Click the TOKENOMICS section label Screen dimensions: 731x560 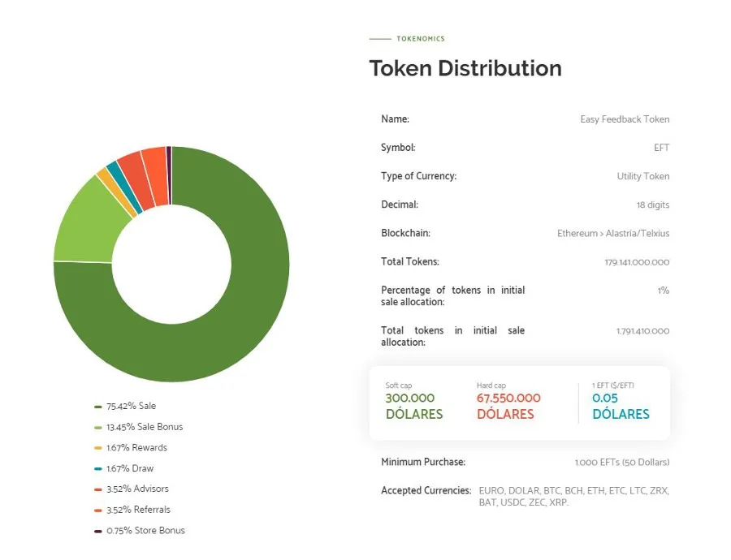(421, 39)
